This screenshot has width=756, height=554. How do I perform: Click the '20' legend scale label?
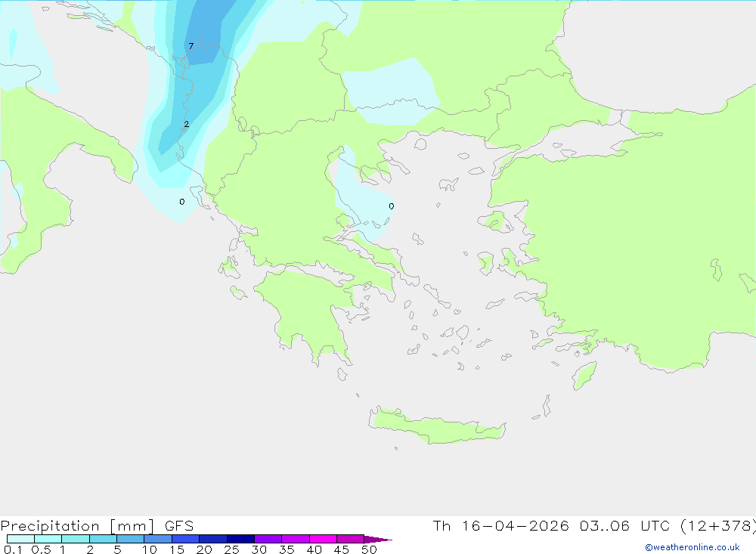pos(204,549)
